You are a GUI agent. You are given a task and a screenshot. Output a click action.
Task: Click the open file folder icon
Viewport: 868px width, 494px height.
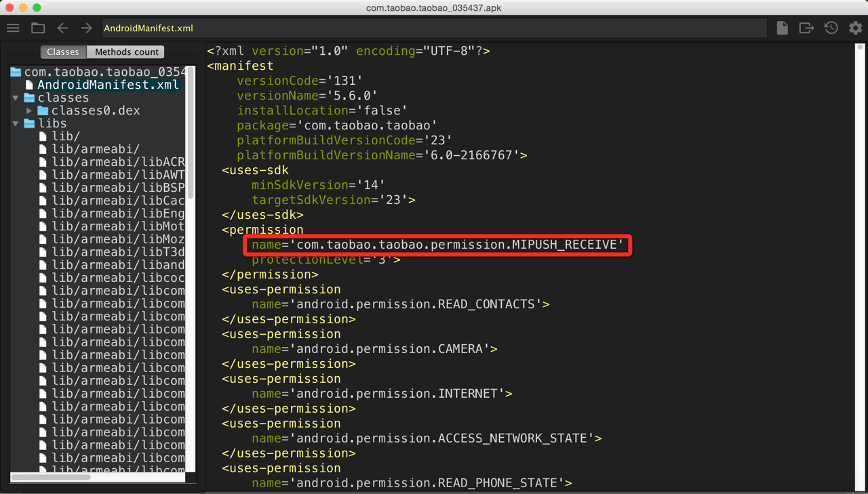click(x=38, y=28)
